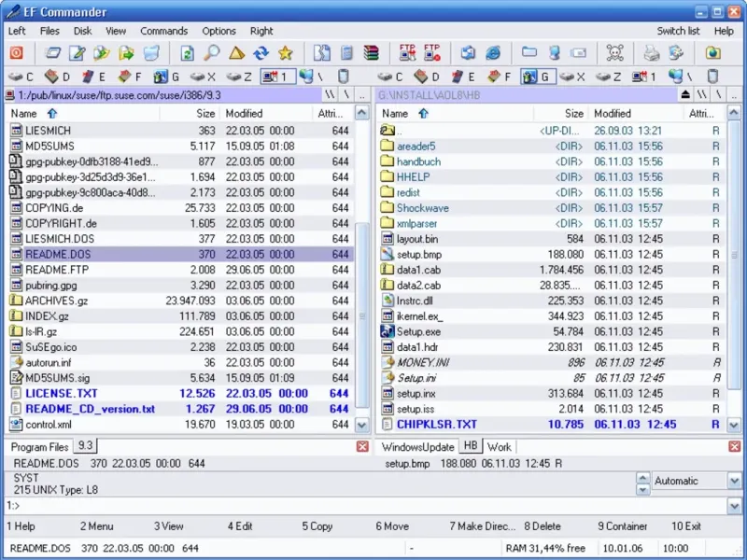The image size is (747, 560).
Task: Open the Automatic dropdown list
Action: coord(733,482)
